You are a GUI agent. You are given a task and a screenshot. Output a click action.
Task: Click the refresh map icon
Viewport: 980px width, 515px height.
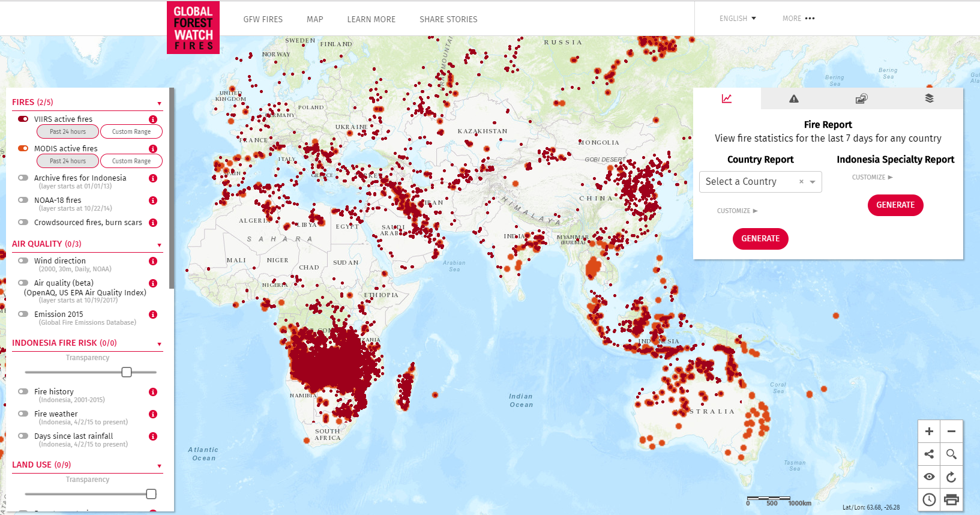[951, 477]
